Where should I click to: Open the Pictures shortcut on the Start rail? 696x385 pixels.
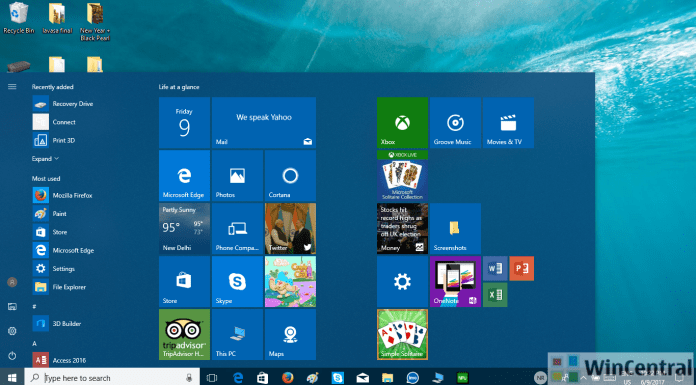[x=12, y=306]
